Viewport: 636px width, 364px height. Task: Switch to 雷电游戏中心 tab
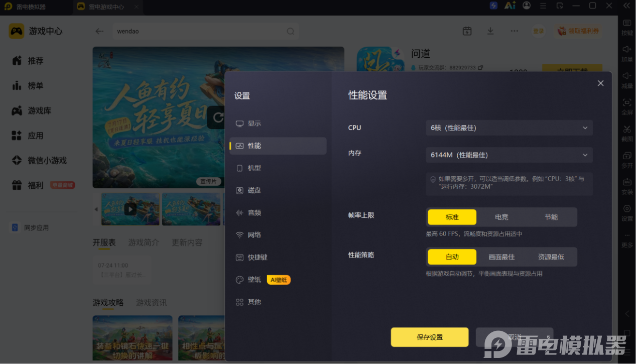coord(108,7)
